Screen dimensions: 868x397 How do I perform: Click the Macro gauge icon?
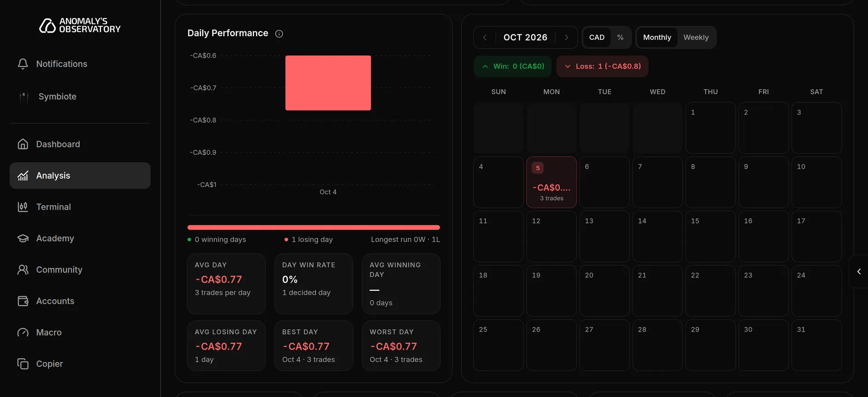(x=23, y=332)
